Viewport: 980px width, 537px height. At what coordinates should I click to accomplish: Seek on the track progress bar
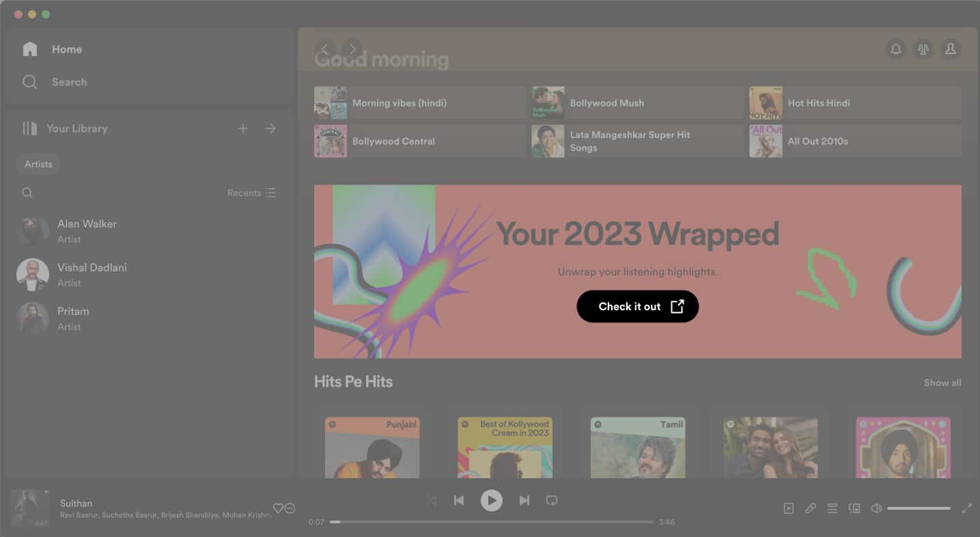492,522
